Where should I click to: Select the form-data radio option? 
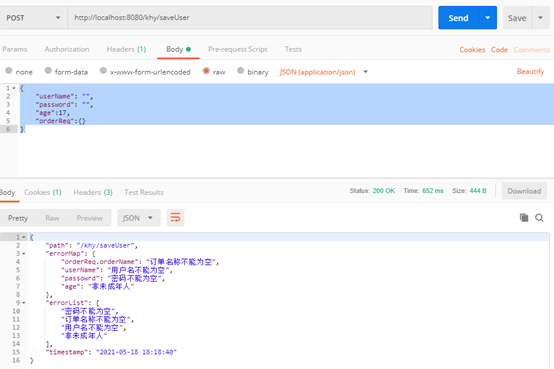48,71
